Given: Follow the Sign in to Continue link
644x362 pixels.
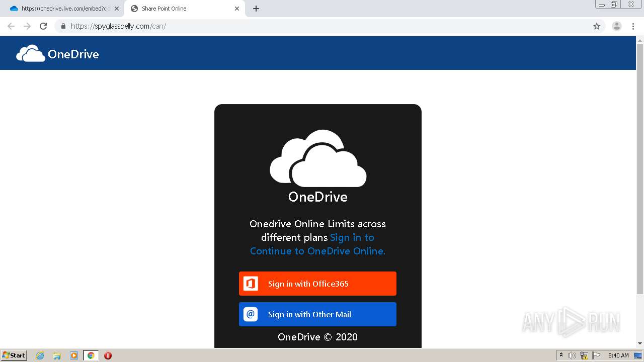Looking at the screenshot, I should [x=318, y=244].
